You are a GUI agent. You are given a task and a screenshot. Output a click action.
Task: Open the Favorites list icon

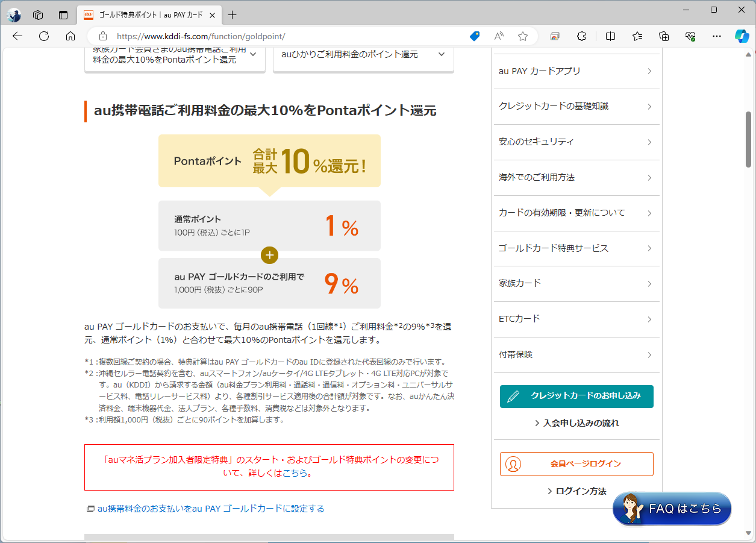pos(637,36)
